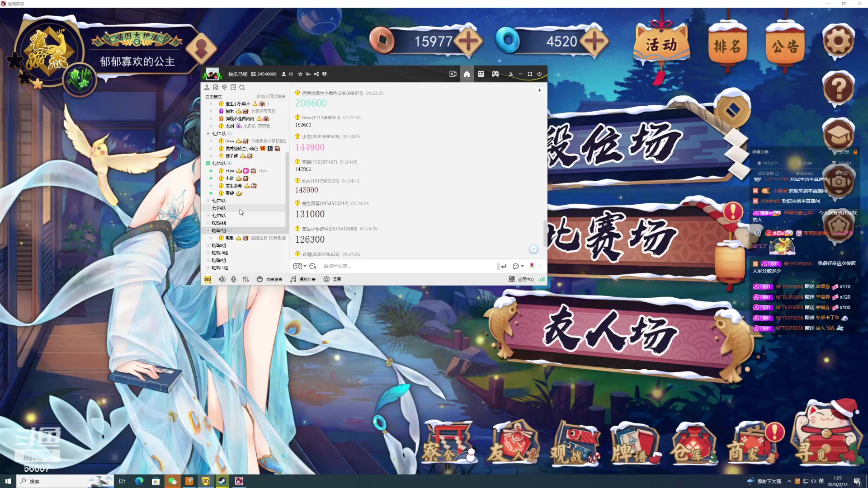Open the chat font style icon
This screenshot has width=868, height=488.
pos(313,267)
